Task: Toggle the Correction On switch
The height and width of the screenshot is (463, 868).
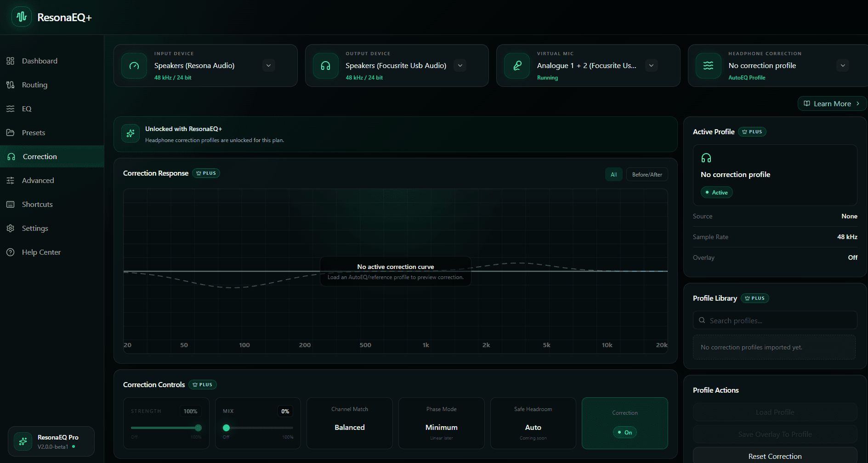Action: tap(625, 432)
